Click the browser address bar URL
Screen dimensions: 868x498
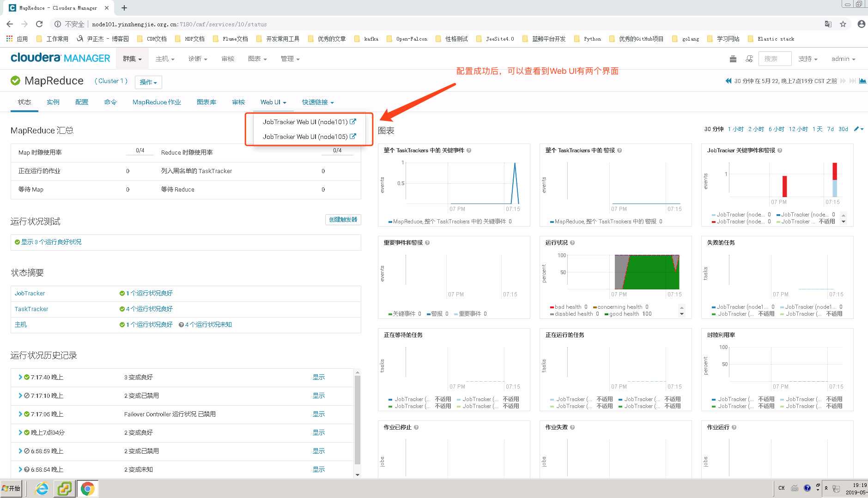click(x=179, y=24)
